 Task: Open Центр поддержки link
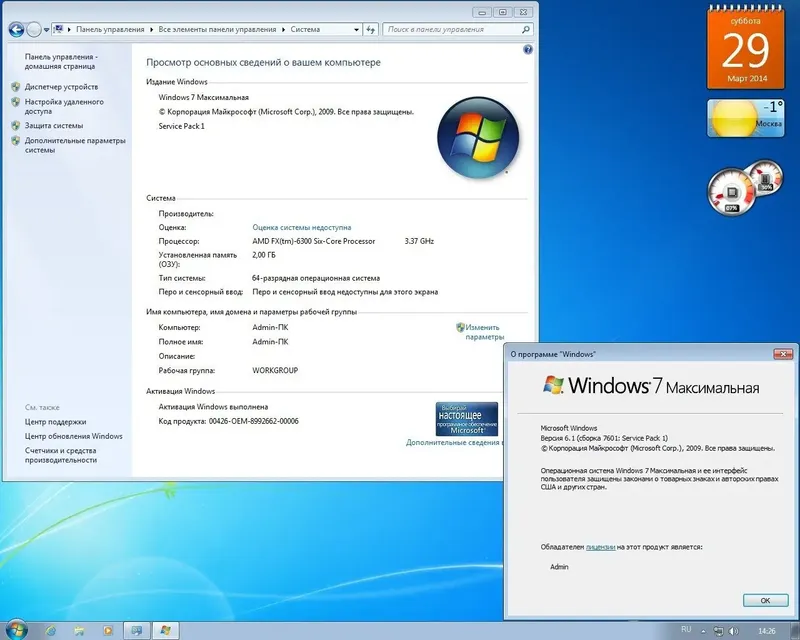56,422
